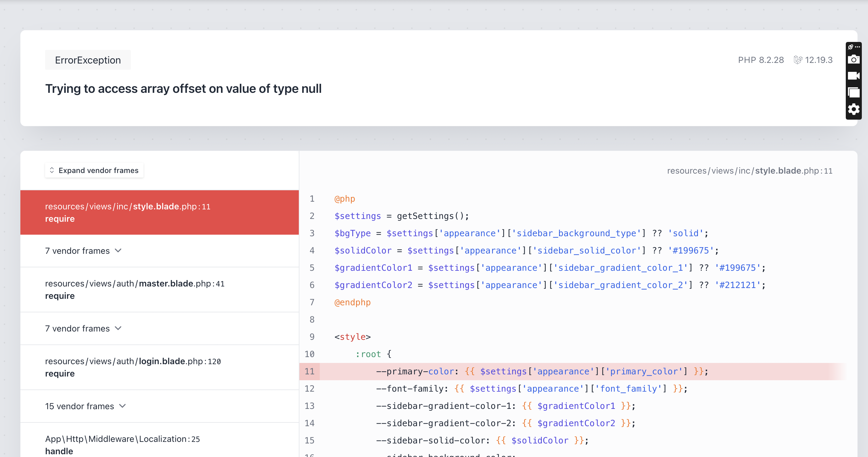Click PHP 8.2.28 version text
Viewport: 868px width, 457px height.
point(761,60)
